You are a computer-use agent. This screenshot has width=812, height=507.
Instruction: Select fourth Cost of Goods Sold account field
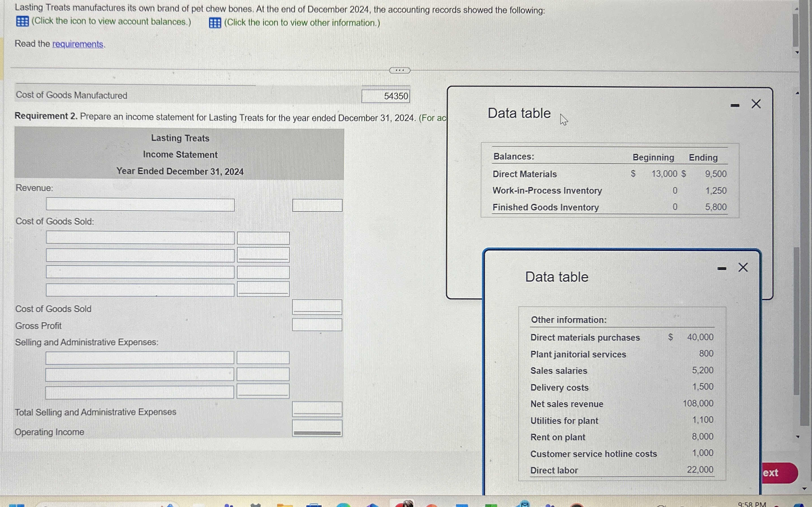tap(140, 290)
